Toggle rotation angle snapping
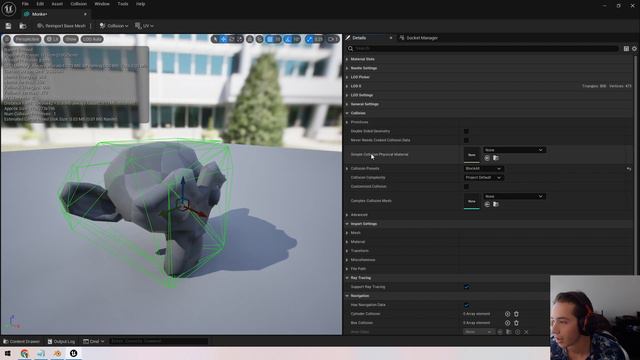 (x=288, y=39)
